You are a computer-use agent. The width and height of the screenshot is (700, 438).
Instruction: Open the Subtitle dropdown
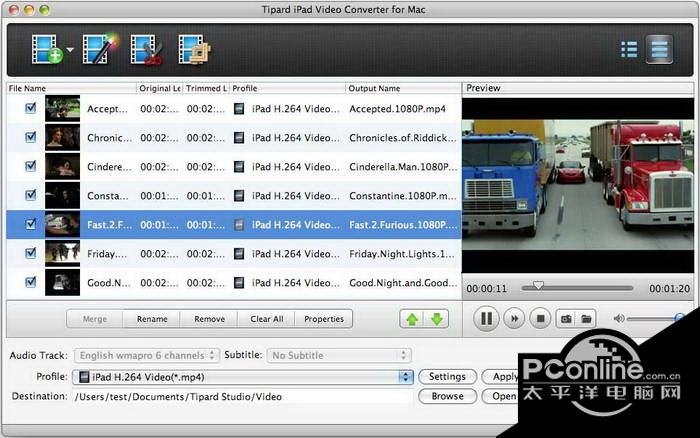pyautogui.click(x=339, y=355)
